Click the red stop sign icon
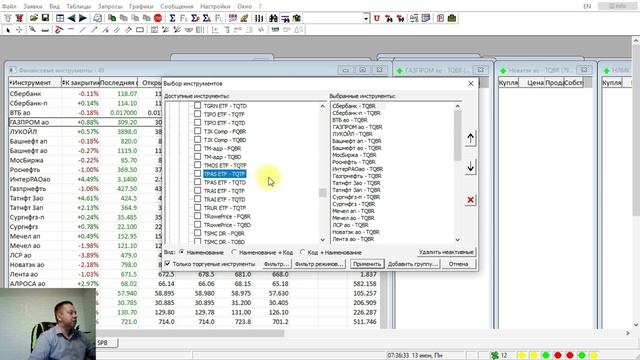This screenshot has width=640, height=360. pos(158,18)
